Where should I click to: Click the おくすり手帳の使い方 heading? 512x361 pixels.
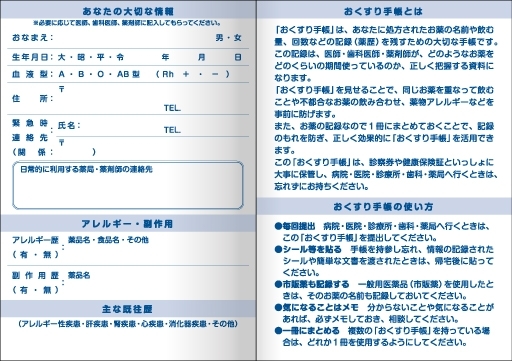pyautogui.click(x=384, y=207)
